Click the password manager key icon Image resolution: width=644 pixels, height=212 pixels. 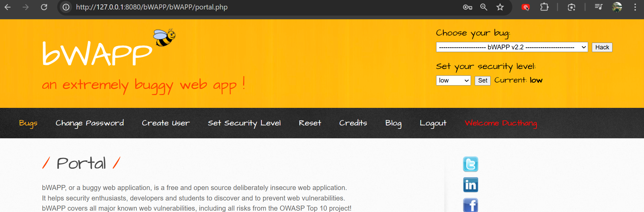pyautogui.click(x=467, y=7)
